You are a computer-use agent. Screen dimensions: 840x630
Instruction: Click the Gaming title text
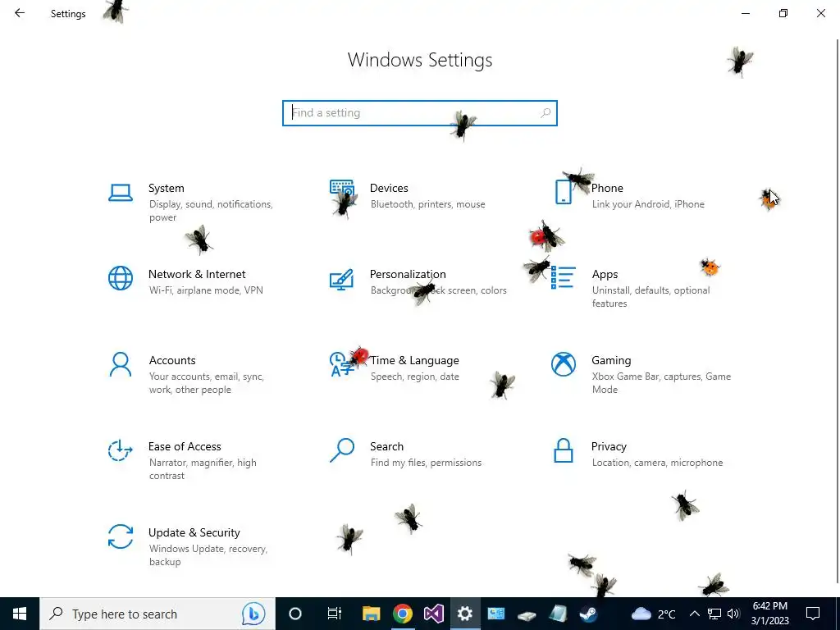click(611, 361)
